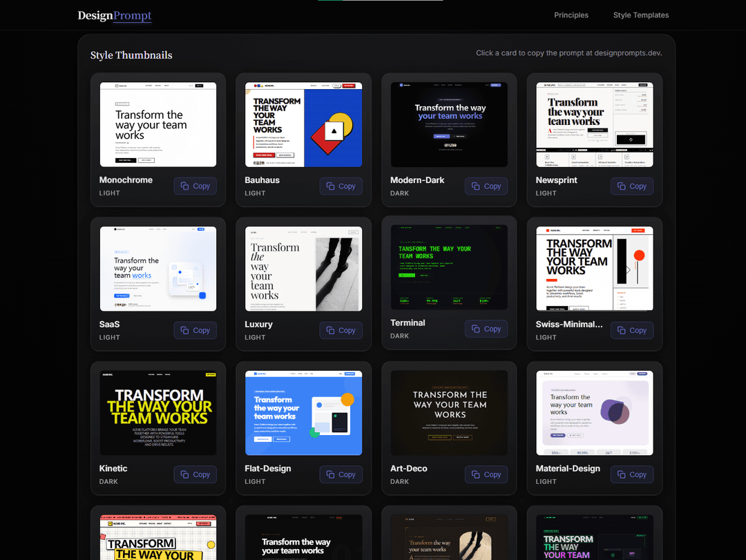Click LIGHT label under Newsprint

(546, 193)
